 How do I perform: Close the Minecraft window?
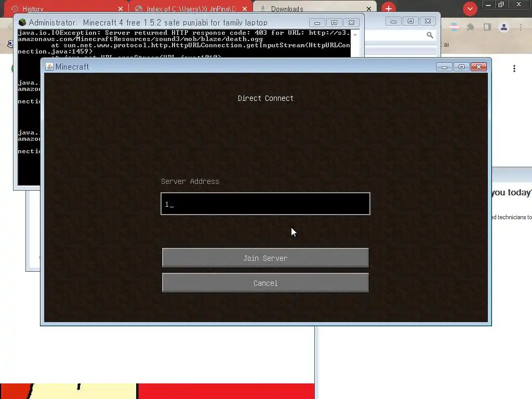(x=478, y=67)
